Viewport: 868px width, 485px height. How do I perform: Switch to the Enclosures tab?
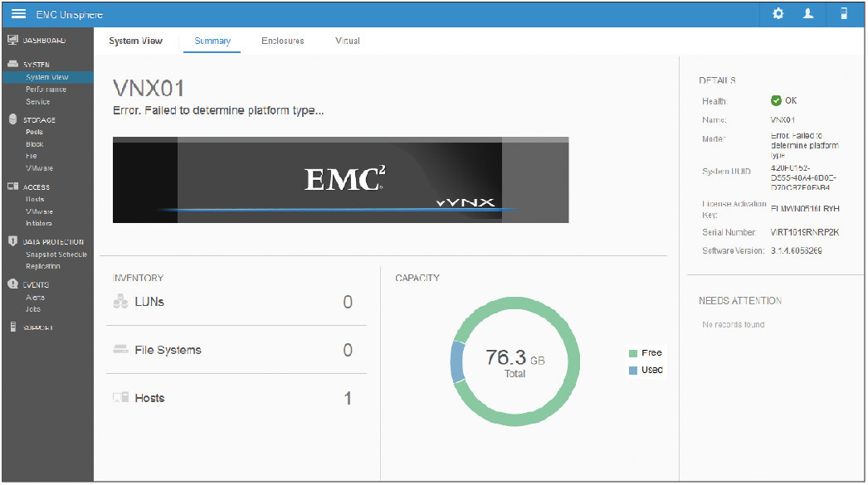283,41
